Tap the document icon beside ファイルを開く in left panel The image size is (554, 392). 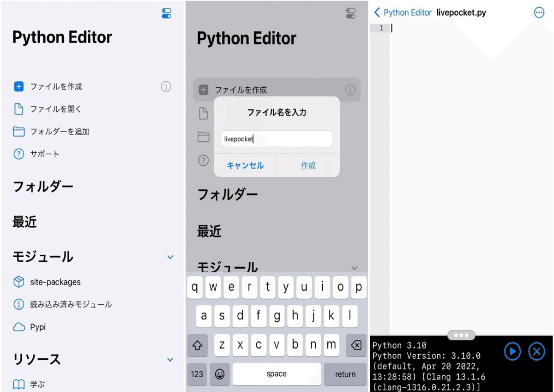coord(19,109)
